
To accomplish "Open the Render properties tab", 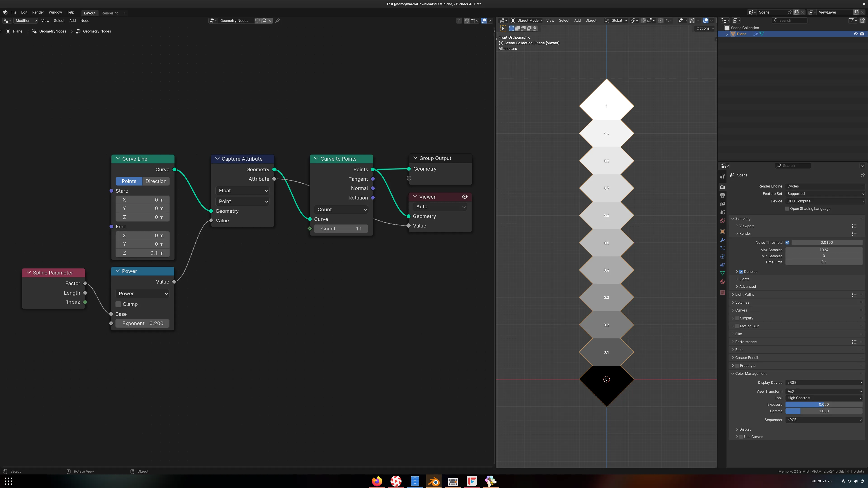I will 722,187.
